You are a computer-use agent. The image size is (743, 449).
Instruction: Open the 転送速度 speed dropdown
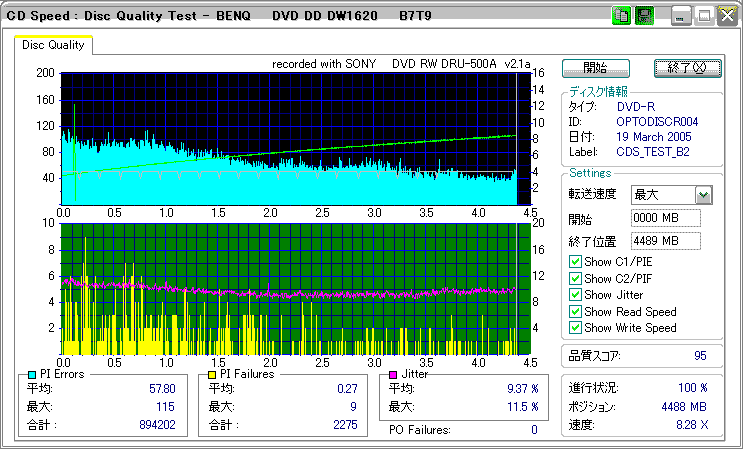[x=703, y=194]
